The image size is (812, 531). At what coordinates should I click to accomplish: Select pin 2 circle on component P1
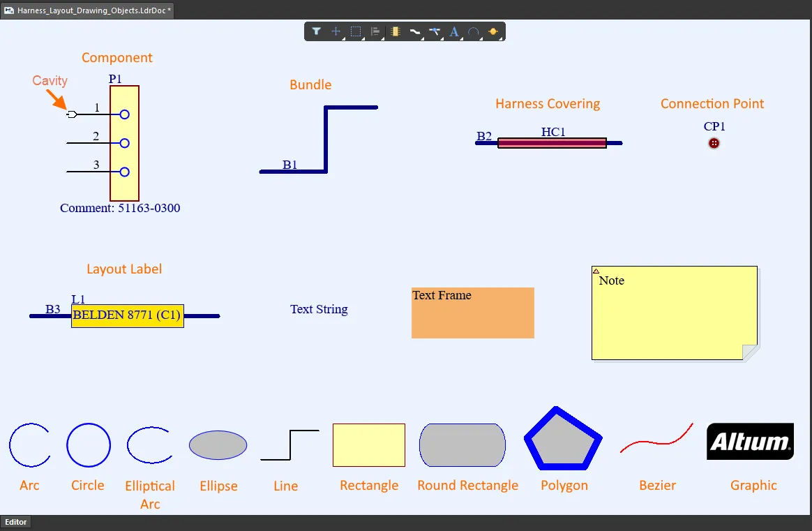124,143
